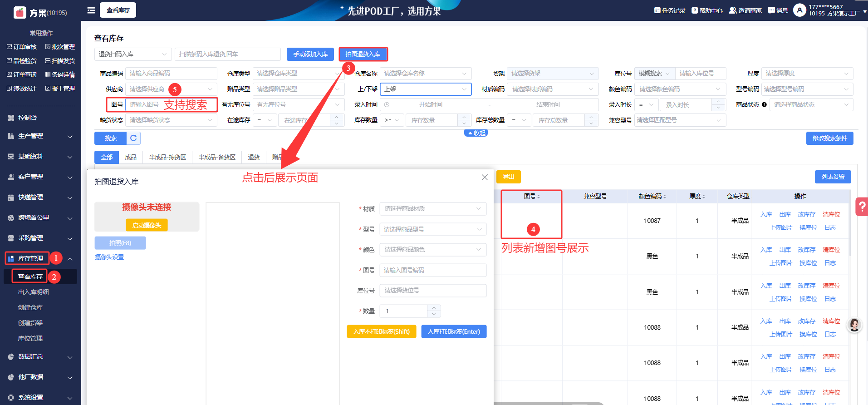Switch to the 成品 tab

point(131,157)
